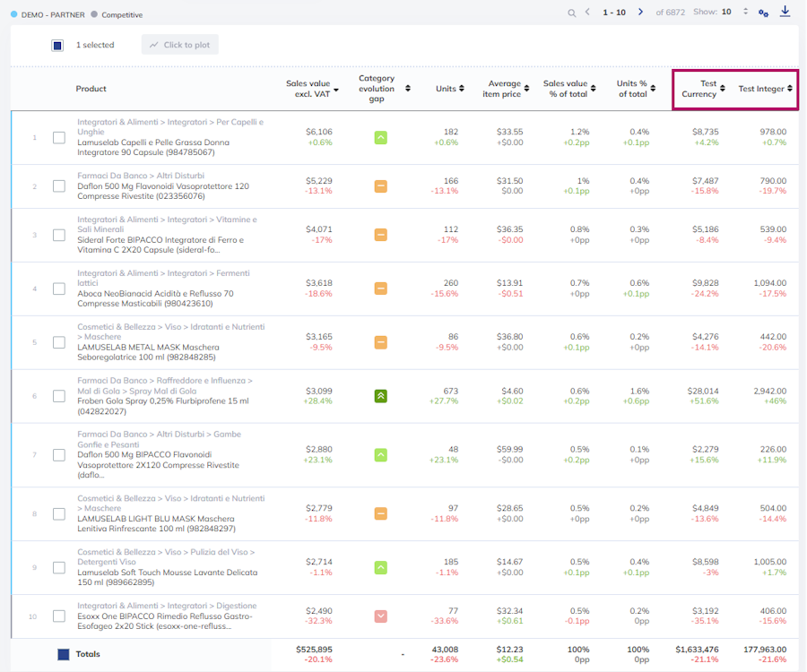This screenshot has height=672, width=807.
Task: Sort by the Units column arrows
Action: (462, 89)
